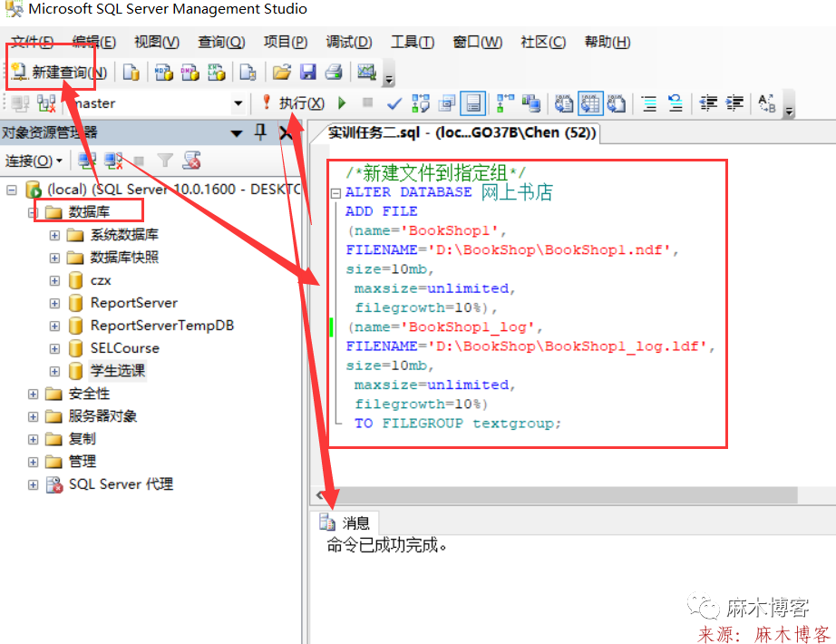Image resolution: width=836 pixels, height=644 pixels.
Task: Start an Analysis Services XMLA query
Action: [x=217, y=72]
